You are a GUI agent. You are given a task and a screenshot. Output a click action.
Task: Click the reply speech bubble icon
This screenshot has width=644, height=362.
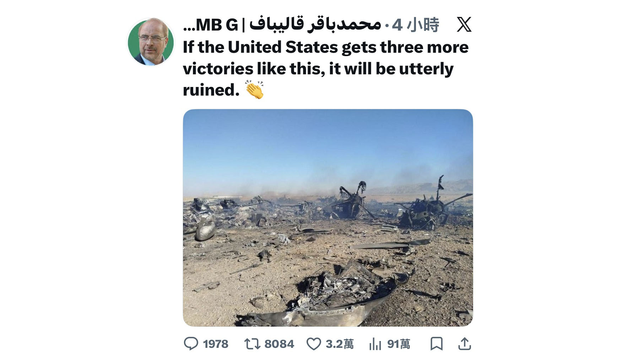(x=191, y=344)
